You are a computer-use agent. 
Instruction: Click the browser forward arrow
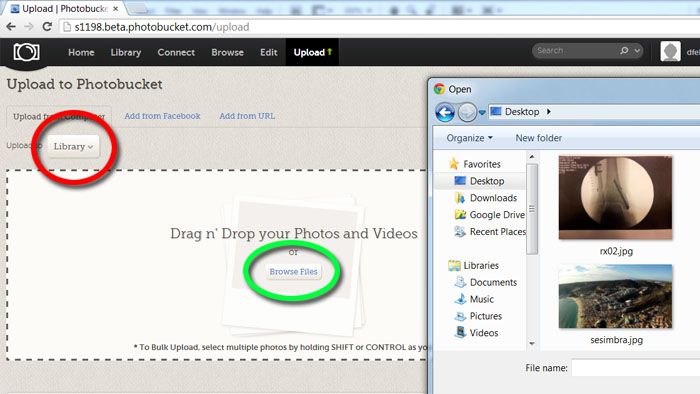29,27
